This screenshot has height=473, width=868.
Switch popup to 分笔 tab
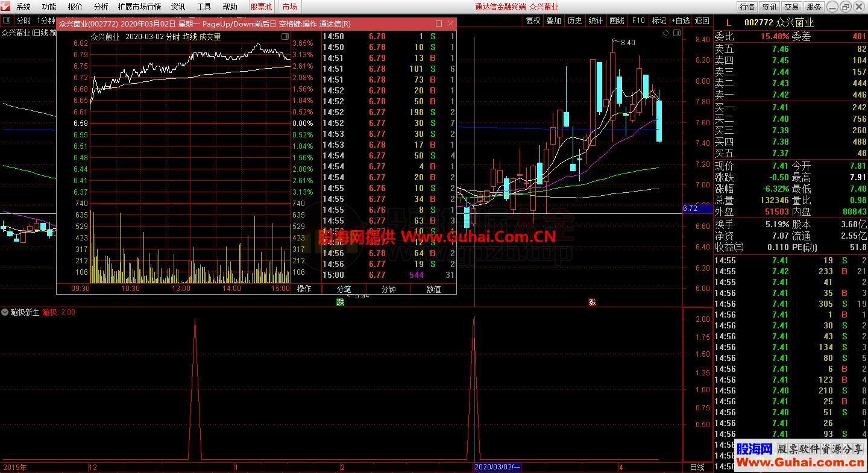(x=344, y=289)
